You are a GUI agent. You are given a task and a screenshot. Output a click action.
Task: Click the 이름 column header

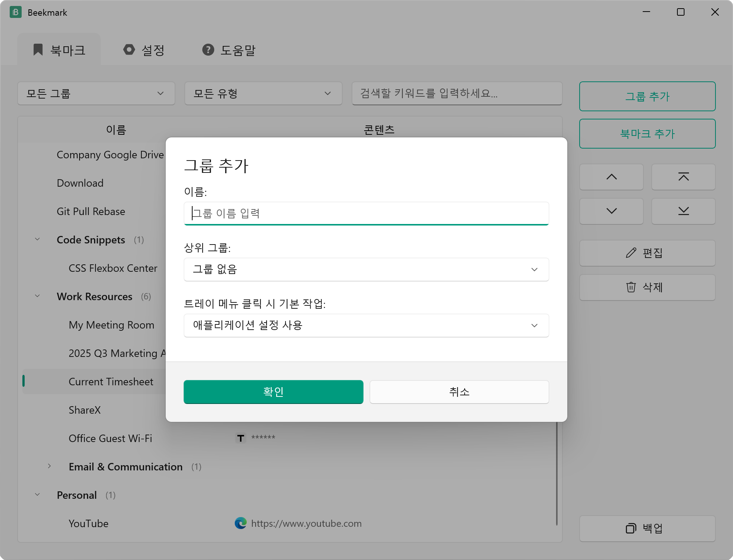pos(116,130)
